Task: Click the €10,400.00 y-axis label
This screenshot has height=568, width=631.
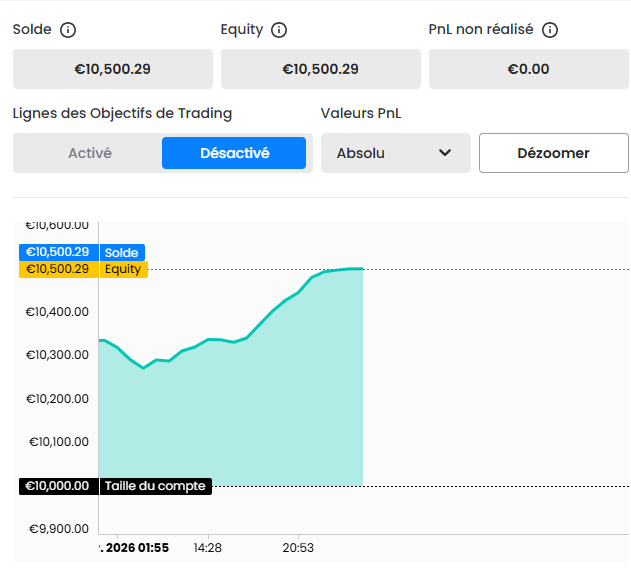Action: click(57, 312)
